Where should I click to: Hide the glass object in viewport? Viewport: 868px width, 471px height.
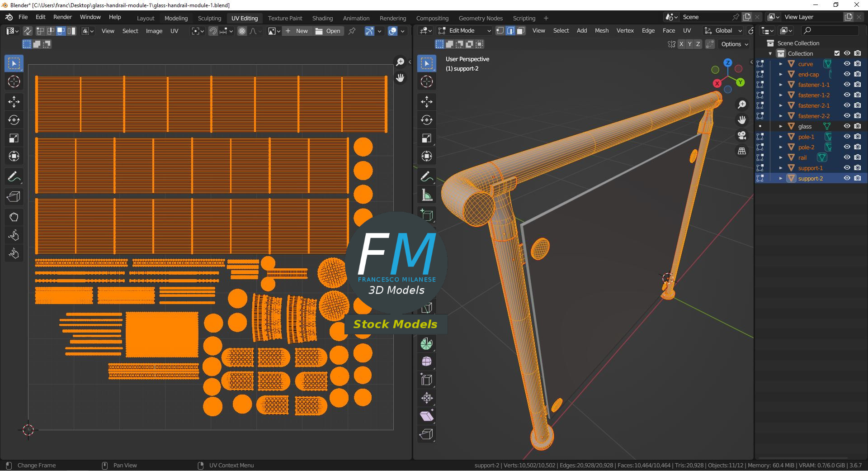(x=847, y=126)
